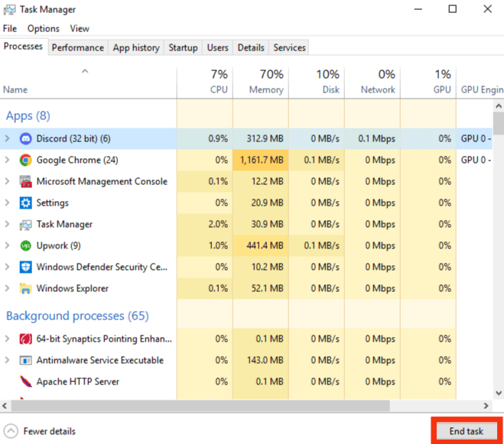Expand the 64-bit Synaptics Pointing row
The image size is (504, 444).
[x=7, y=339]
